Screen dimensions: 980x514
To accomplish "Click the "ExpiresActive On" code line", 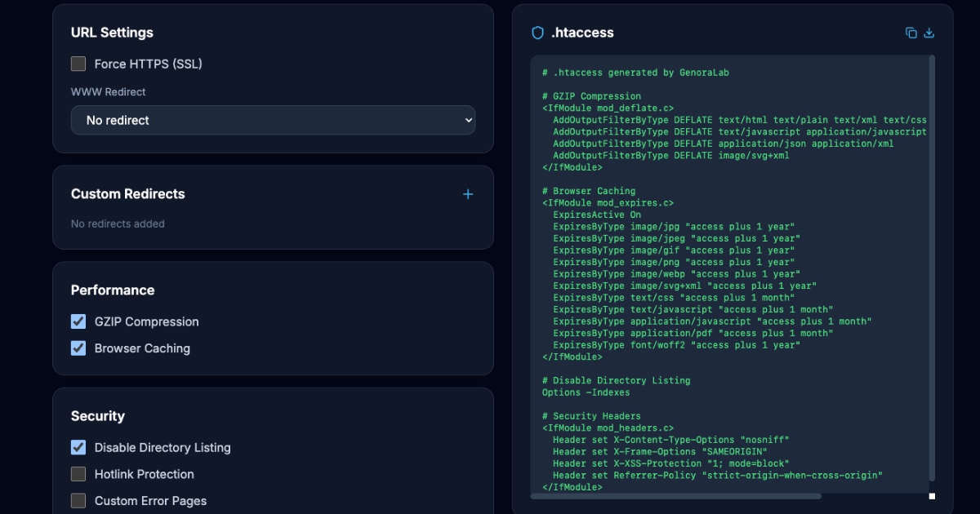I will tap(597, 215).
